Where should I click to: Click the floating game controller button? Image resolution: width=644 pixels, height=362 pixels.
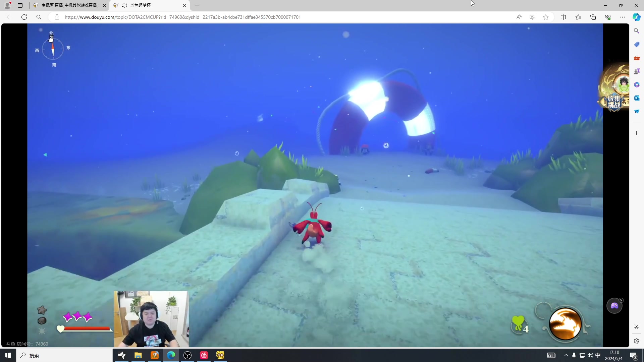click(x=614, y=306)
